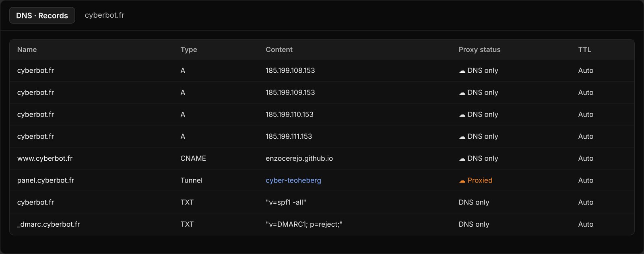Click the panel.cyberbot.fr record name
This screenshot has height=254, width=644.
point(45,180)
